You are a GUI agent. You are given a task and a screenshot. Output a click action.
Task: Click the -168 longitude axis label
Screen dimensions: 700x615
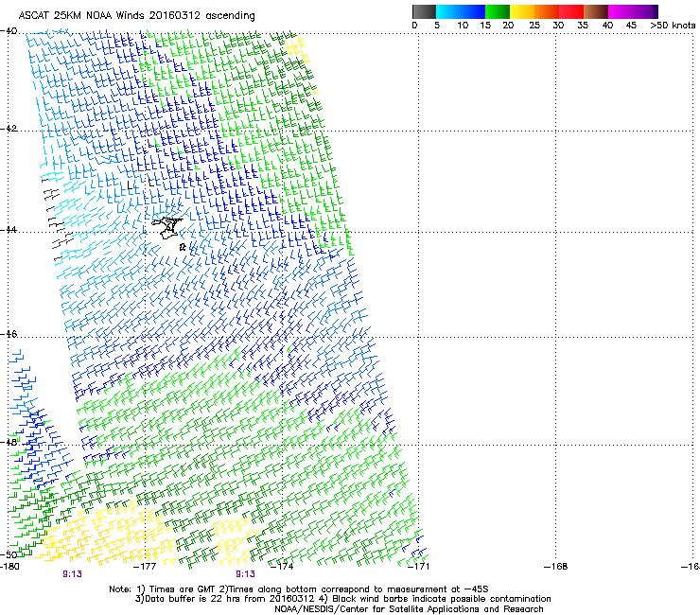pyautogui.click(x=556, y=567)
